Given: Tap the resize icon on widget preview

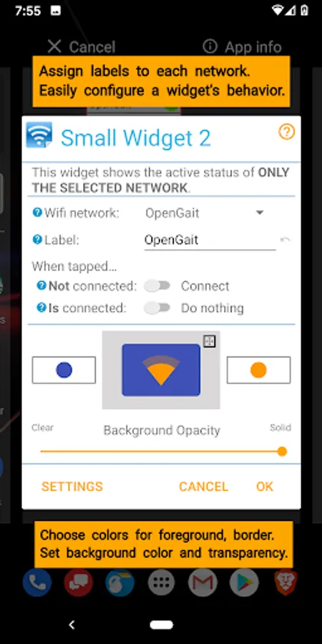Looking at the screenshot, I should [x=210, y=341].
